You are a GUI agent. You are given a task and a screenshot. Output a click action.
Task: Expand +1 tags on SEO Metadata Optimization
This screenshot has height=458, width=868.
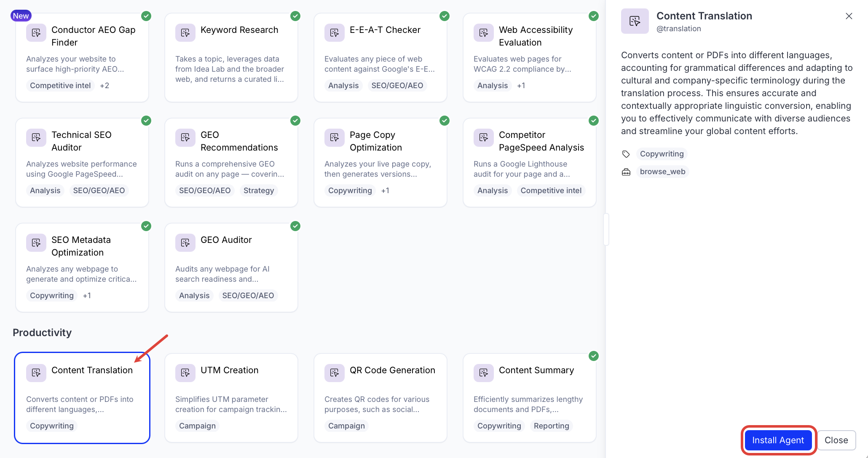pos(87,296)
